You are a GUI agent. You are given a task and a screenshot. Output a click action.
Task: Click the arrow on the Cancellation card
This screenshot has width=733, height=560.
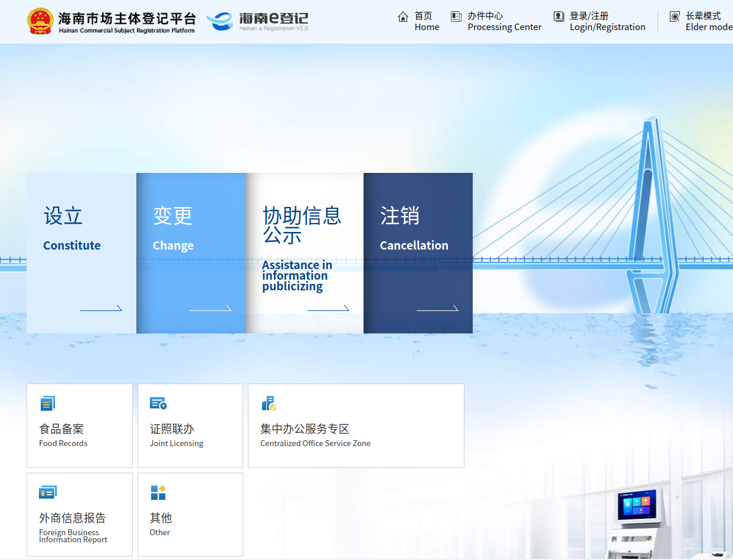[437, 308]
